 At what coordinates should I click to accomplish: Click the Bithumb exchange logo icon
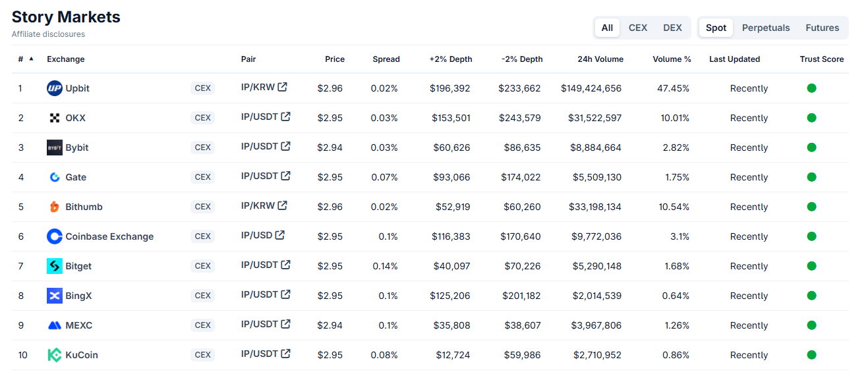pyautogui.click(x=55, y=207)
